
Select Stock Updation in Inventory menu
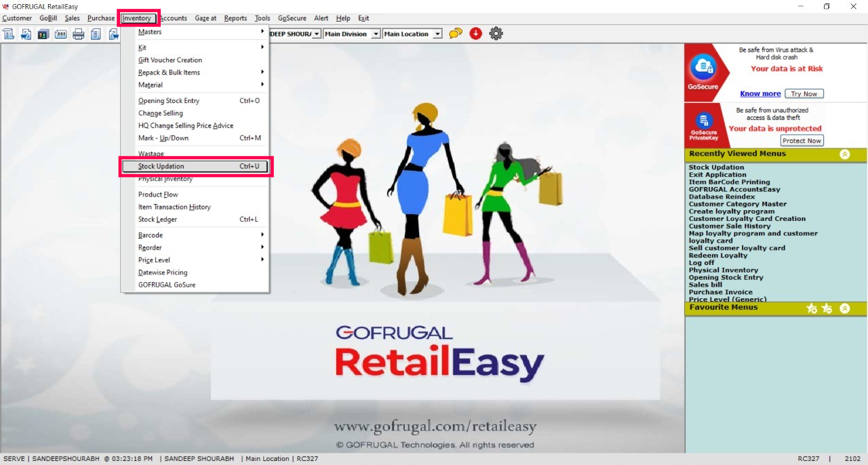[195, 166]
